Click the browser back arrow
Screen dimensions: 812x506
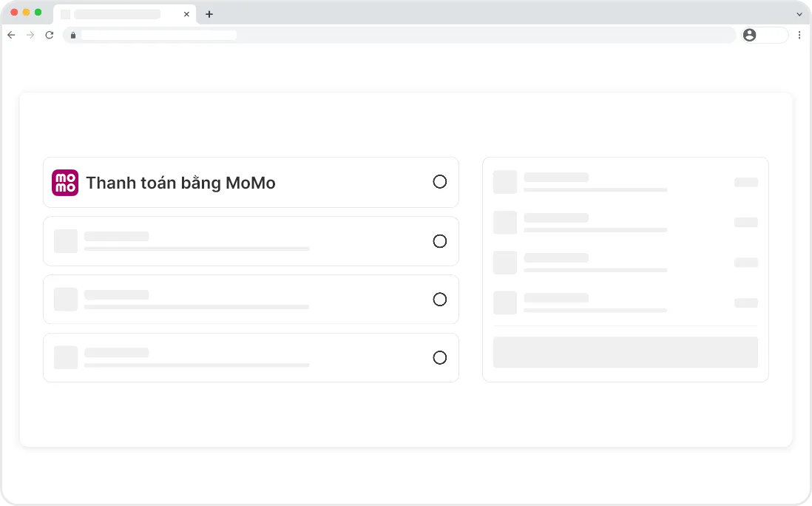tap(11, 35)
